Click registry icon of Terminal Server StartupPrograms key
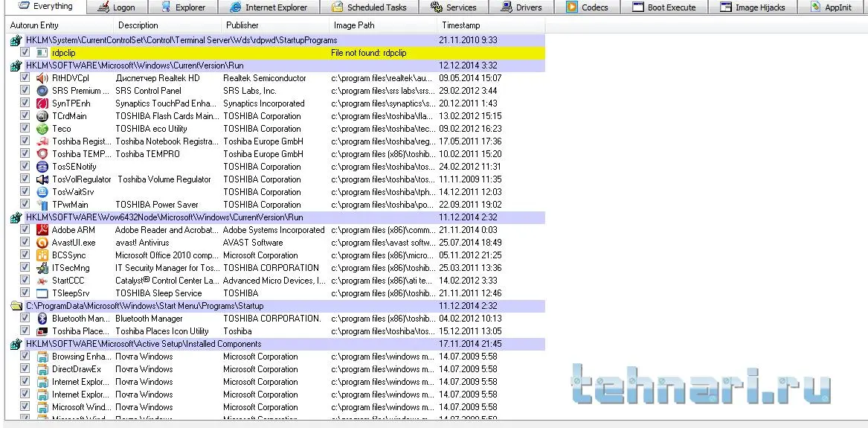The width and height of the screenshot is (868, 428). (x=16, y=40)
